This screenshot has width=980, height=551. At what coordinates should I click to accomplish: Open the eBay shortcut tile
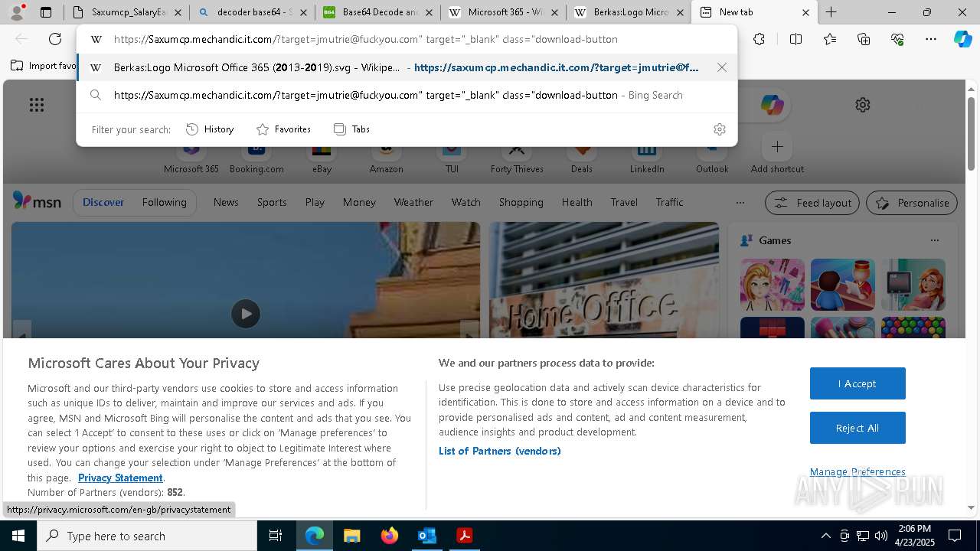[x=322, y=157]
